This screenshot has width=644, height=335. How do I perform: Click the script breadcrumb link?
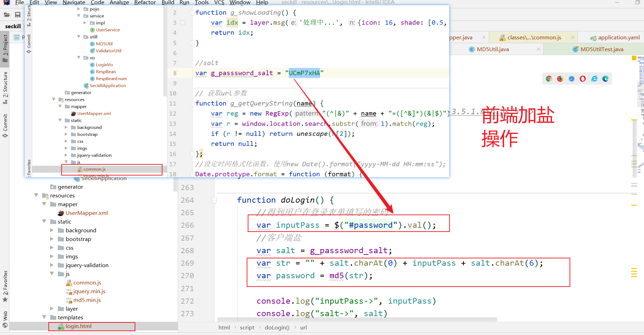pos(247,327)
